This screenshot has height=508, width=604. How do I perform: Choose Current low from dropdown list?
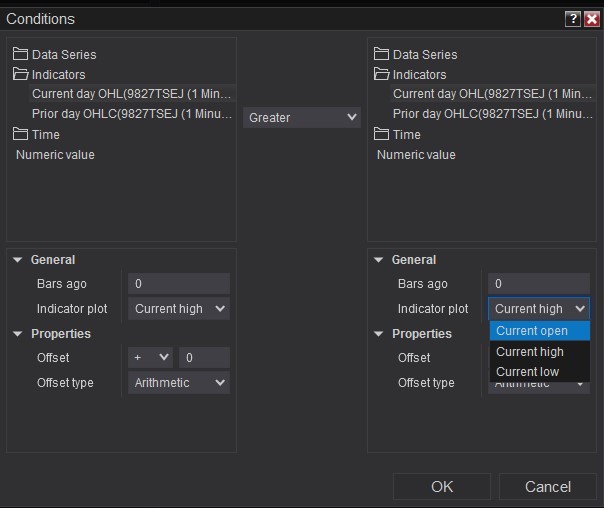pos(528,372)
